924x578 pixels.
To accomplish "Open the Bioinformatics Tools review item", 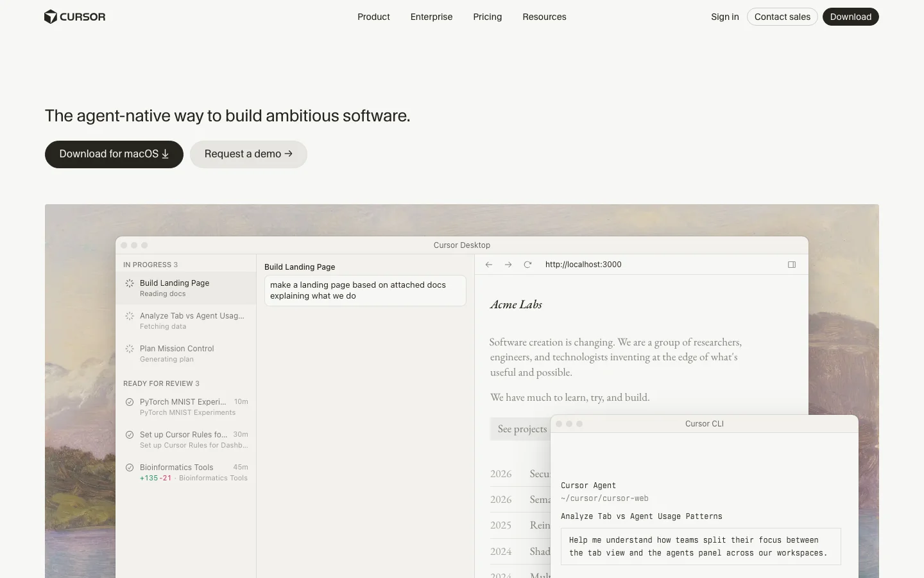I will click(186, 472).
